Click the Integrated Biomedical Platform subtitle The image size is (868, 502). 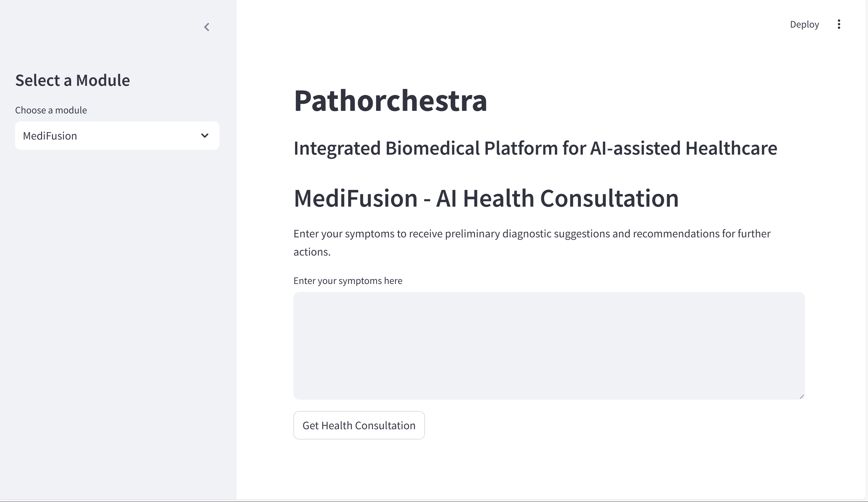(x=535, y=148)
